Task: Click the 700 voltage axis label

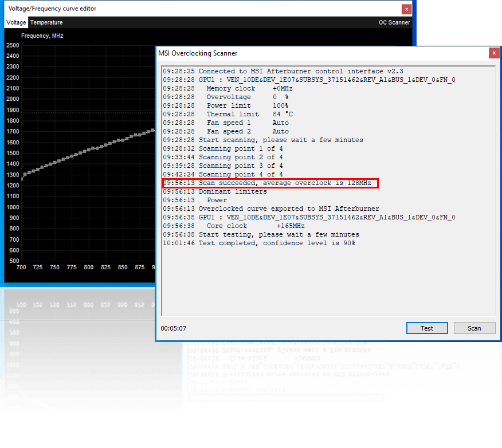Action: 21,267
